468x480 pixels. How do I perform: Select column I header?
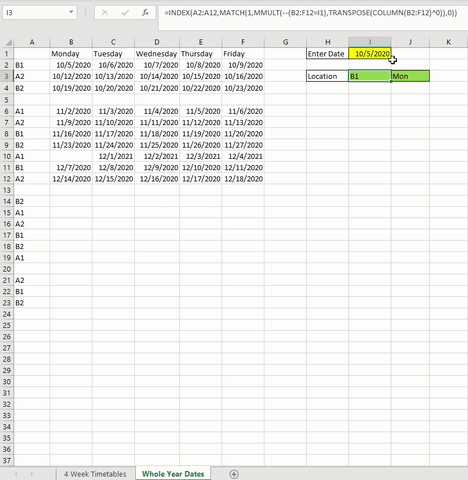[370, 42]
